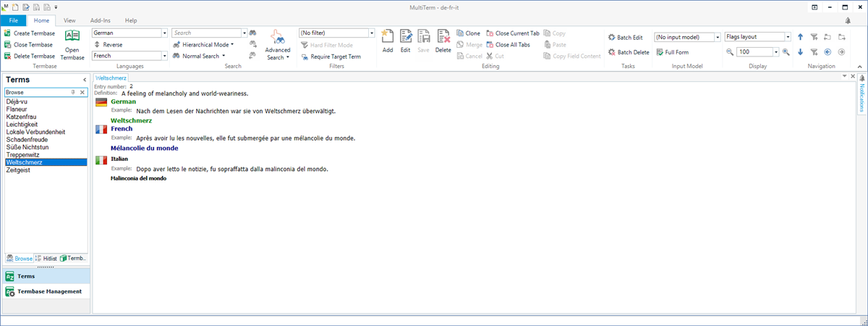Open the Flags layout dropdown
The height and width of the screenshot is (326, 868).
pos(787,37)
